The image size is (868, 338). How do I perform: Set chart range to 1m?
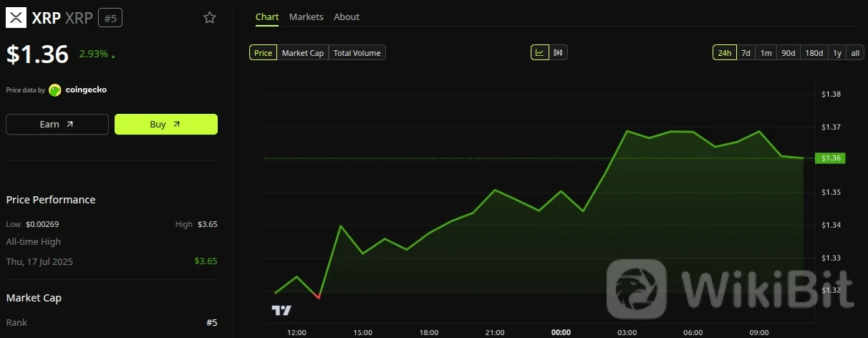[x=766, y=52]
